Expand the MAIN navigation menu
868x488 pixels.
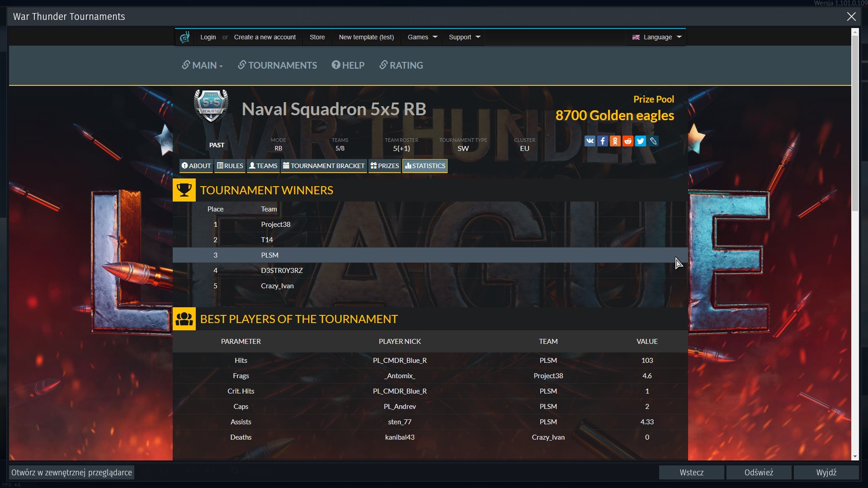click(x=202, y=66)
